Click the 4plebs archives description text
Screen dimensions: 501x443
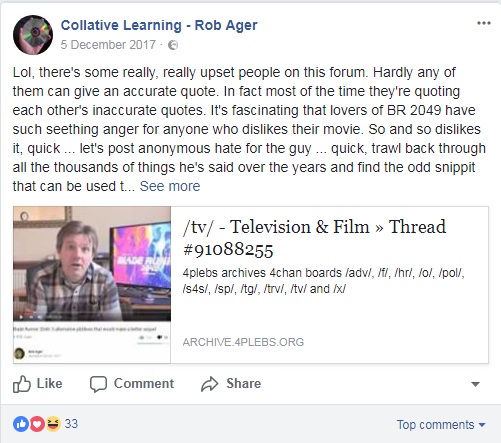[x=323, y=281]
